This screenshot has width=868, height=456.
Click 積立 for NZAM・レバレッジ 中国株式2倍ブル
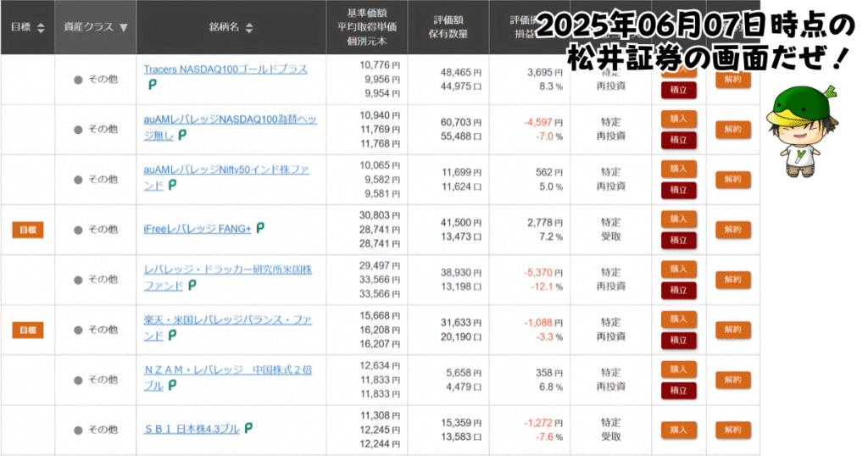(679, 390)
